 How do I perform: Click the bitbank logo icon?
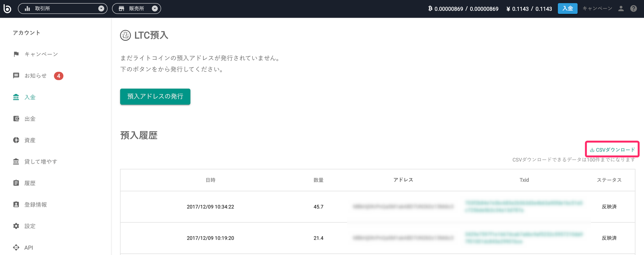[7, 8]
